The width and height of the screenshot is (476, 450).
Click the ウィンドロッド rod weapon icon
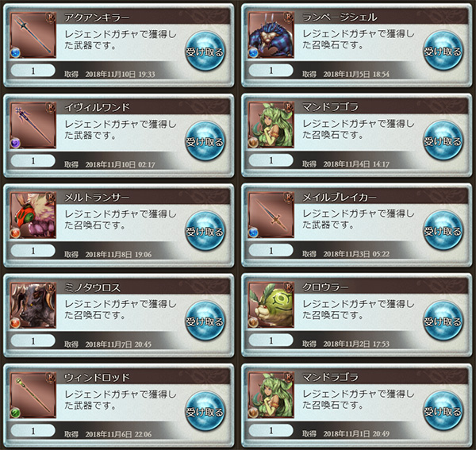(33, 395)
